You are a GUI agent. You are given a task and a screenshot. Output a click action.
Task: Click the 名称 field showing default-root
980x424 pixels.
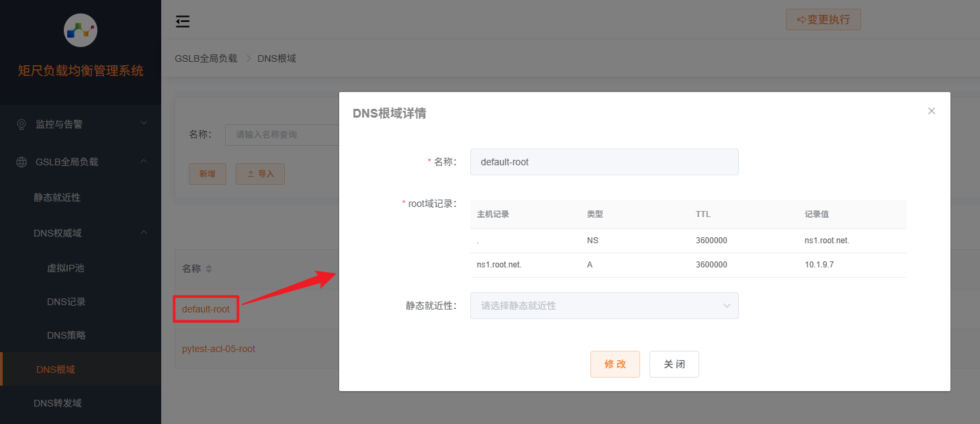point(605,162)
